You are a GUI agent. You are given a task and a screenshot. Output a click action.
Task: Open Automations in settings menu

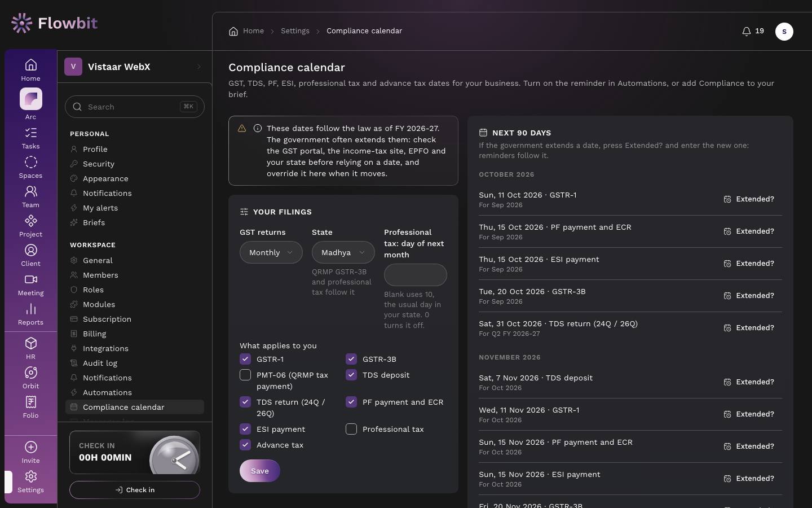(x=135, y=392)
